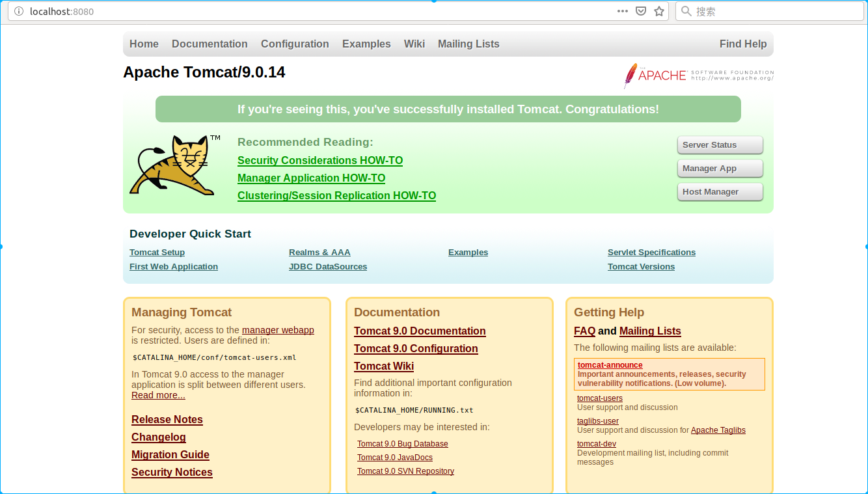Open the Configuration nav item
This screenshot has height=494, width=868.
pos(295,44)
